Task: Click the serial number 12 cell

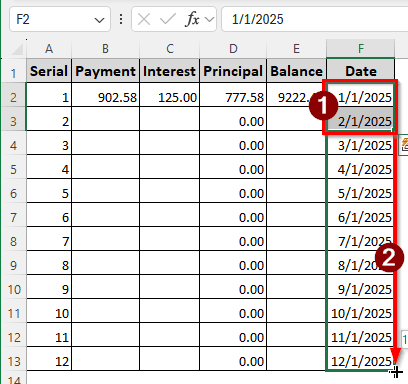Action: 49,359
